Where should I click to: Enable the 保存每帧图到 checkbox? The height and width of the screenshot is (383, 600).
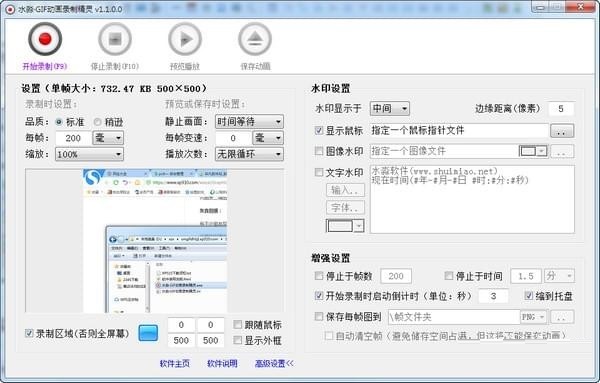coord(319,316)
